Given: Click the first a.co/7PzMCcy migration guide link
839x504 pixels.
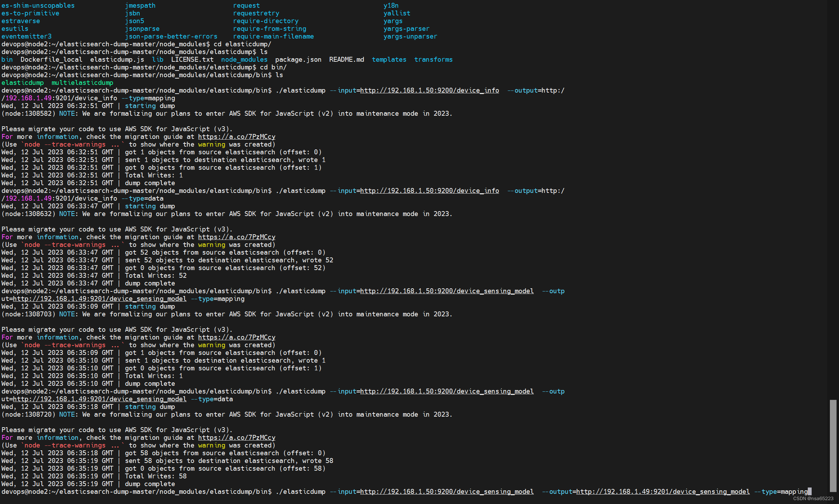Looking at the screenshot, I should tap(236, 137).
